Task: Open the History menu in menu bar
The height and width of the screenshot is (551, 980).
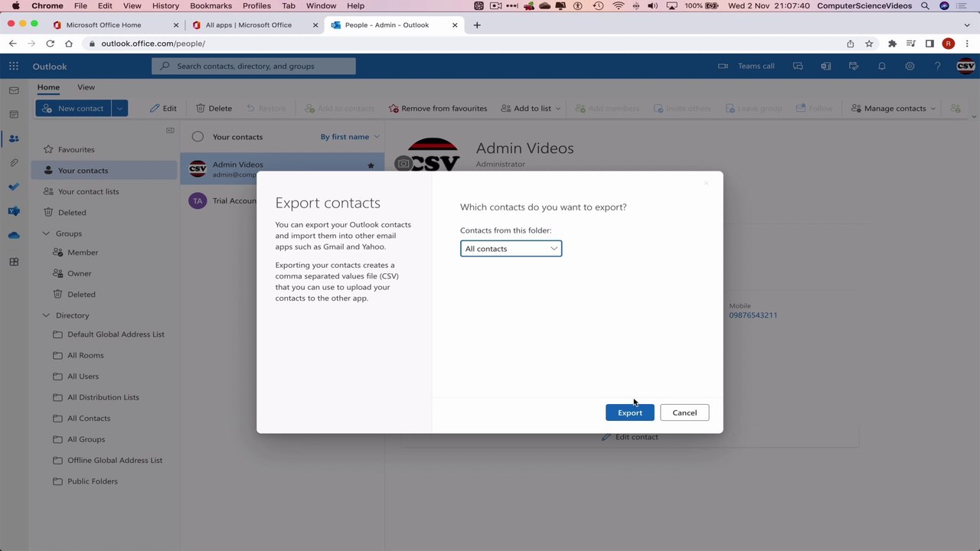Action: click(165, 5)
